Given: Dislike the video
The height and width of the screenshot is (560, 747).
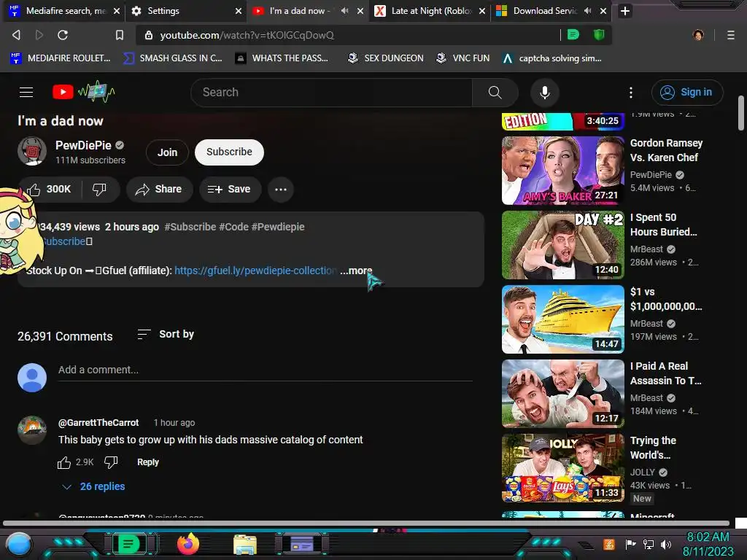Looking at the screenshot, I should 99,189.
